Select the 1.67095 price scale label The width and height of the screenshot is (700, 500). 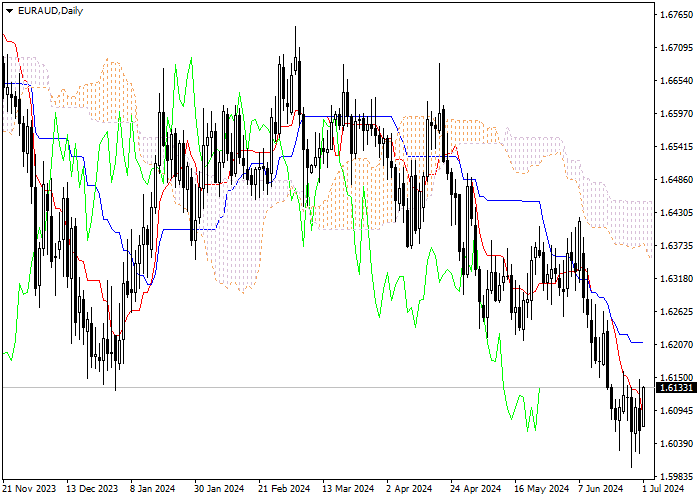(x=676, y=48)
